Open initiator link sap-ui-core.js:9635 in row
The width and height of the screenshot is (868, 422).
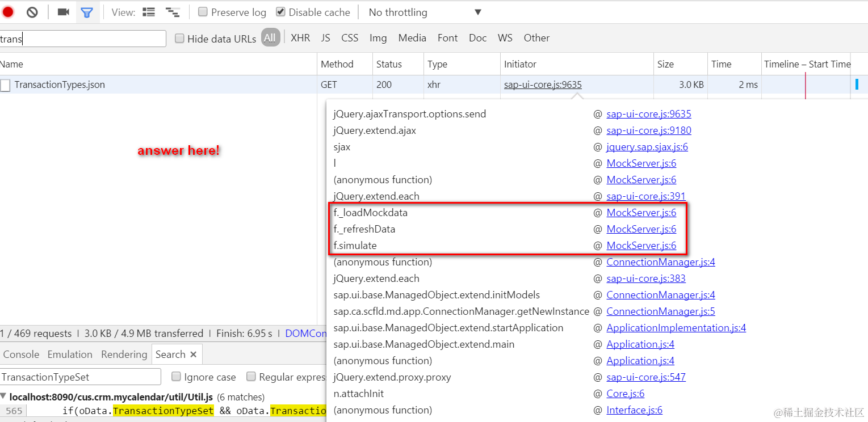tap(543, 85)
